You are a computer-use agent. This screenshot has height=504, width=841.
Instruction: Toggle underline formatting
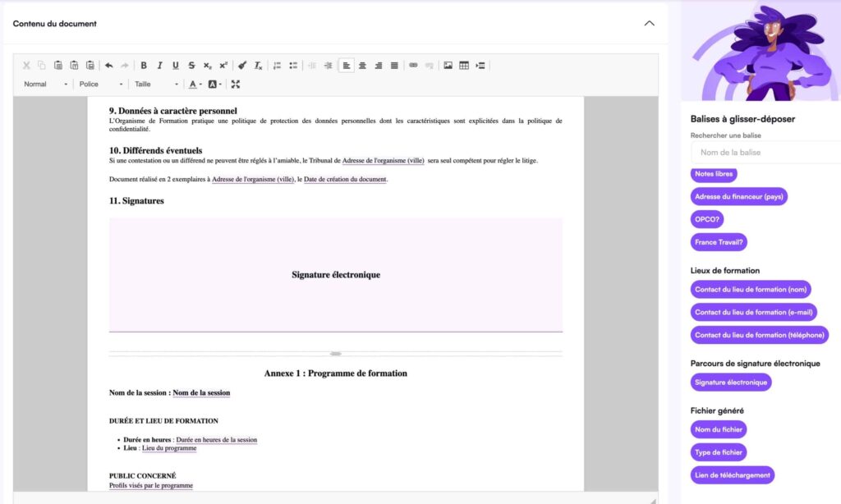[175, 66]
